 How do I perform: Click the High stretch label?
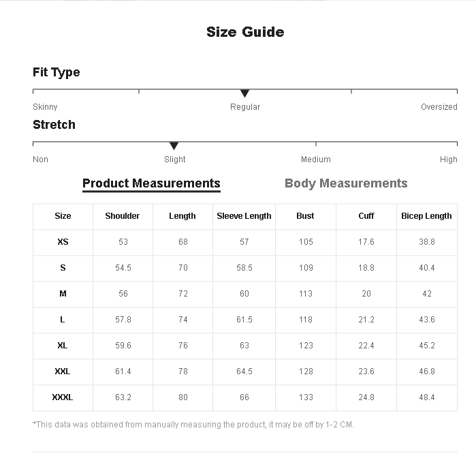click(448, 160)
